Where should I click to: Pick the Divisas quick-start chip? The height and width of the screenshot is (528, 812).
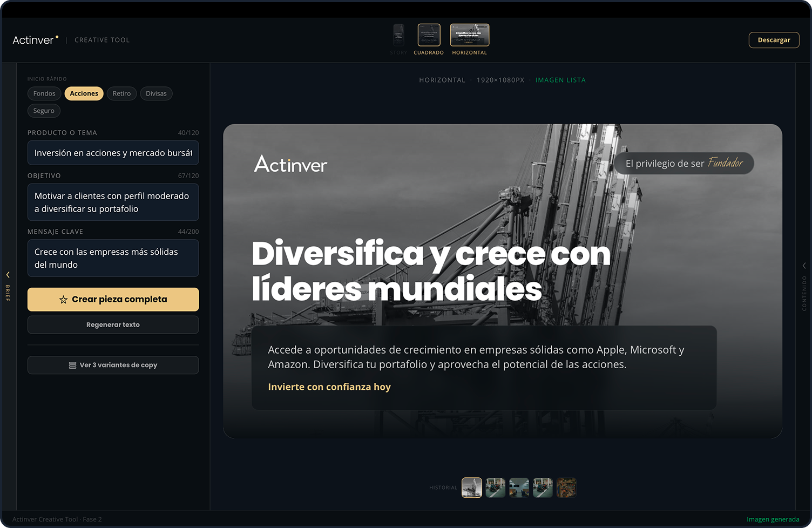(156, 93)
